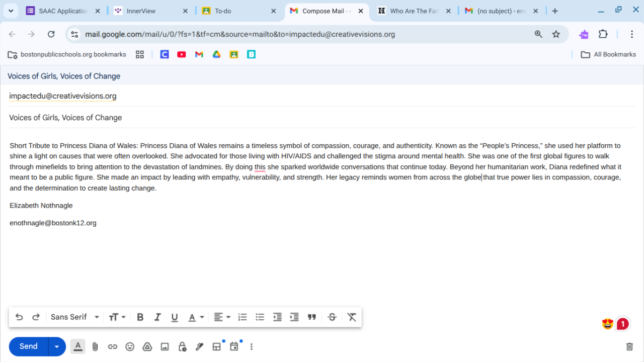Remove formatting from selected text
This screenshot has height=362, width=644.
point(352,317)
